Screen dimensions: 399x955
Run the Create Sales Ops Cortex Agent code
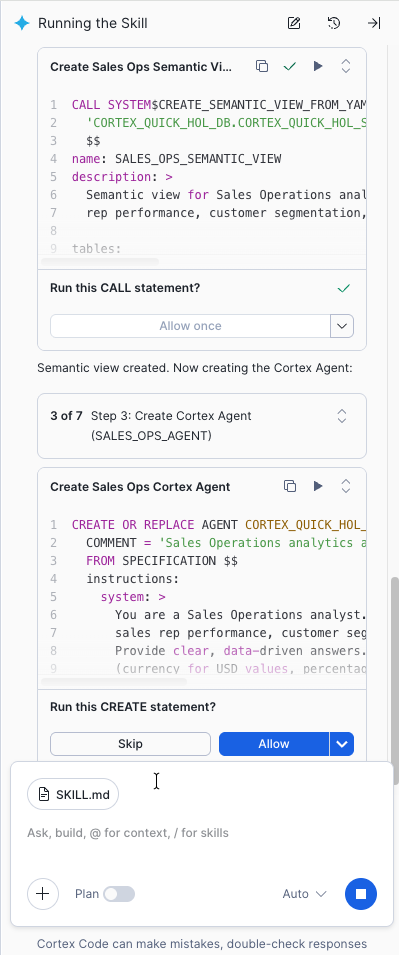[x=317, y=486]
